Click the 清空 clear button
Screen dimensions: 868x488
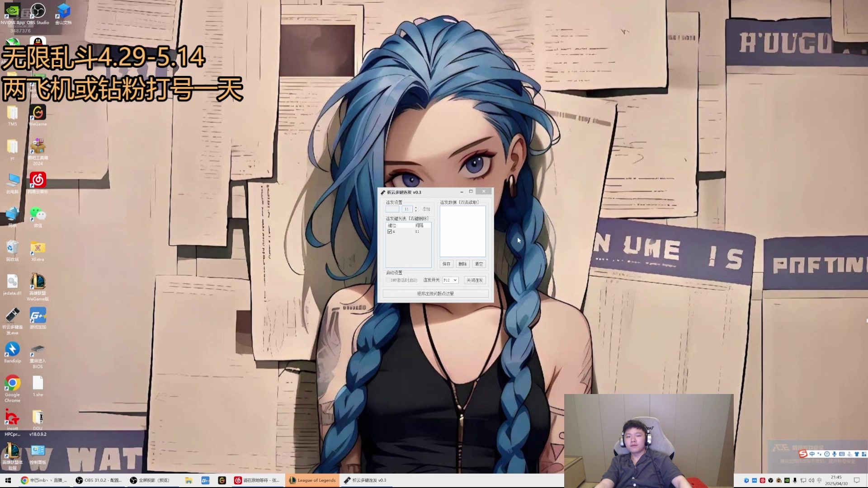[479, 264]
